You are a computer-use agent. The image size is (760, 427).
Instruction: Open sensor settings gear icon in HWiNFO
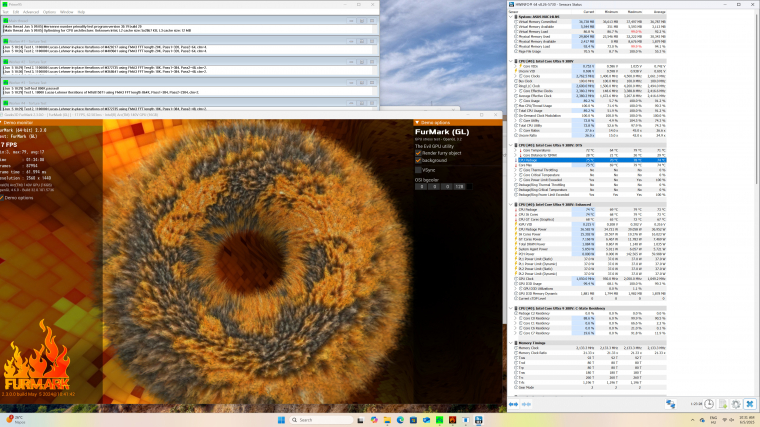(x=736, y=404)
